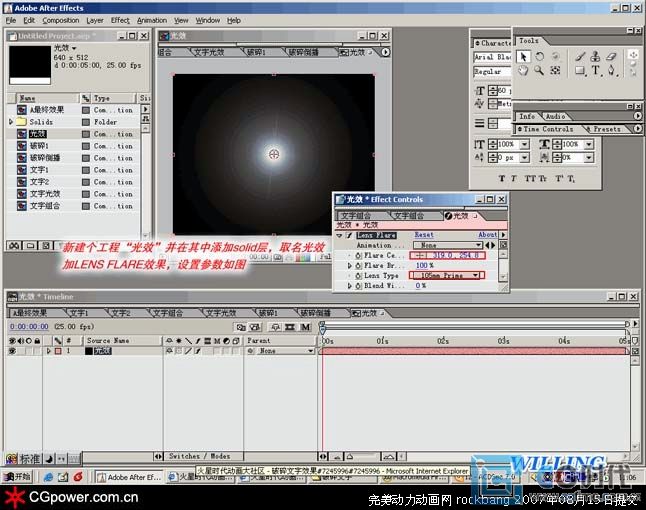646x510 pixels.
Task: Select the Selection arrow tool
Action: [523, 56]
